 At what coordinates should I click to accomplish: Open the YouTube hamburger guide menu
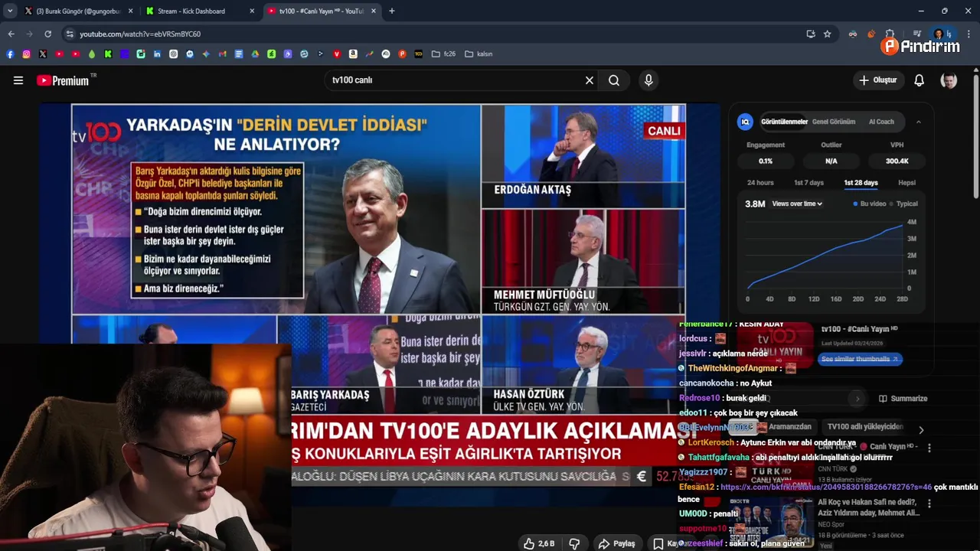[18, 80]
